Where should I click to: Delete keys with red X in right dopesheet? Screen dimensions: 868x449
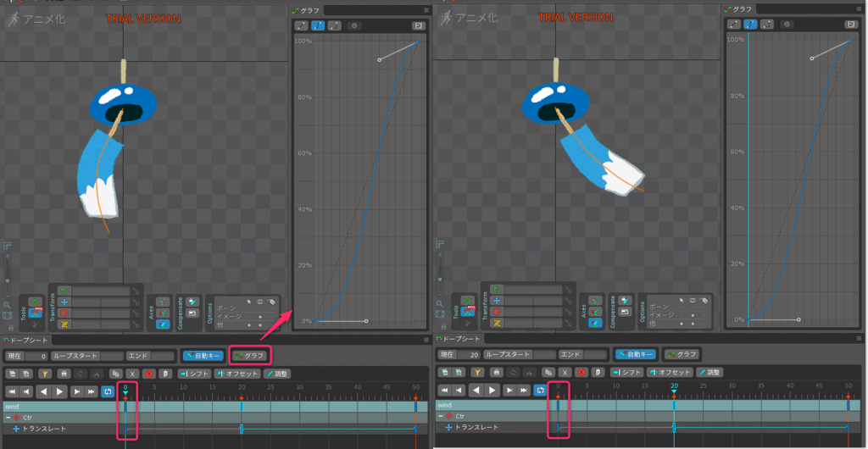click(581, 372)
